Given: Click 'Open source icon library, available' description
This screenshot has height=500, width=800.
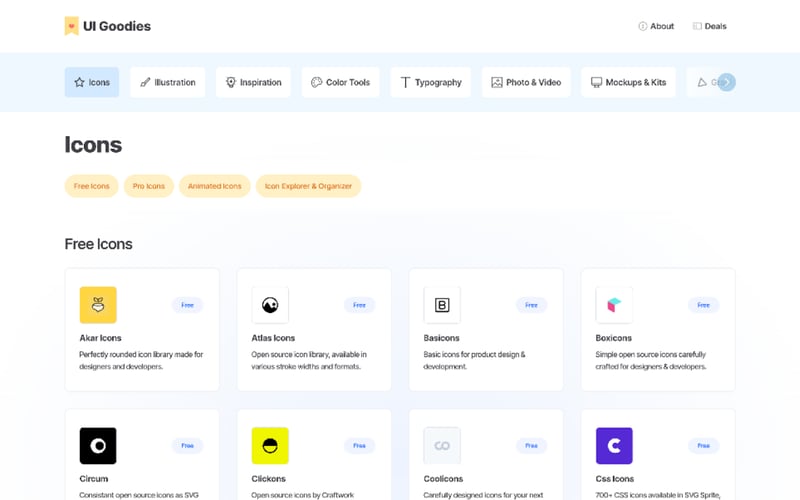Looking at the screenshot, I should 309,360.
